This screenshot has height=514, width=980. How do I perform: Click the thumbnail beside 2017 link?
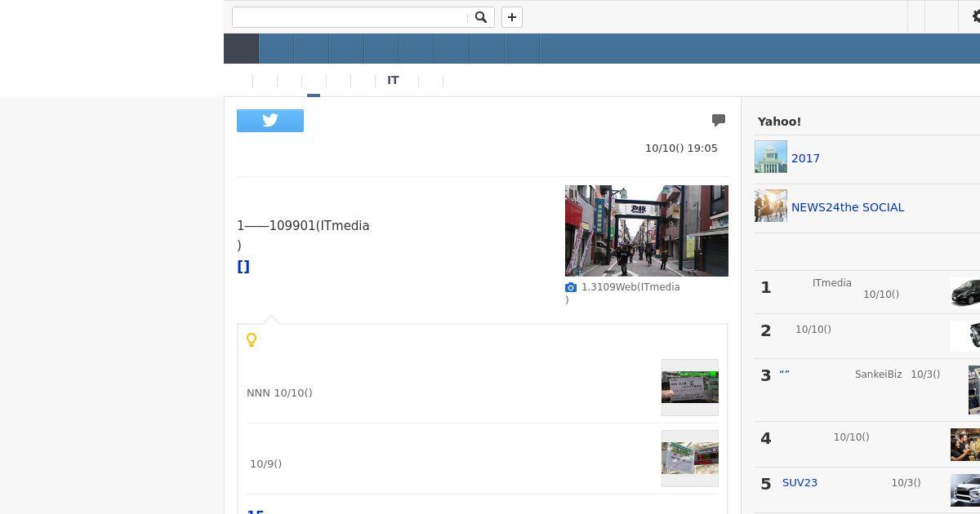[x=771, y=157]
